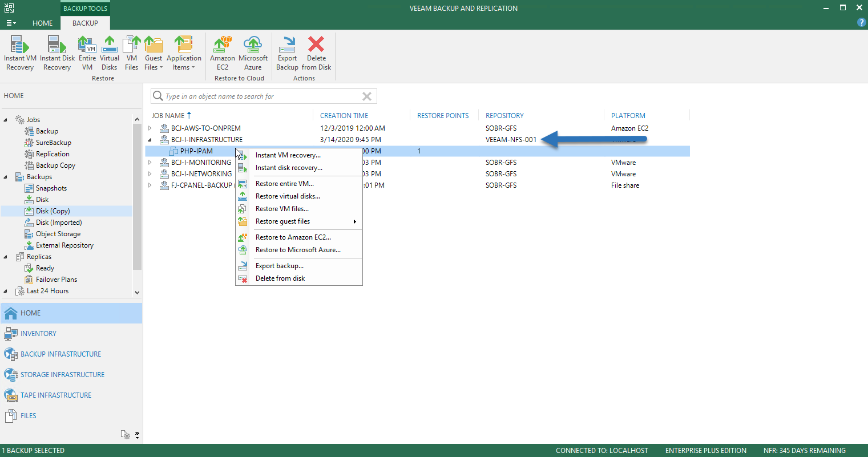Select Failover Plans under Replicas
This screenshot has width=868, height=457.
[x=56, y=280]
